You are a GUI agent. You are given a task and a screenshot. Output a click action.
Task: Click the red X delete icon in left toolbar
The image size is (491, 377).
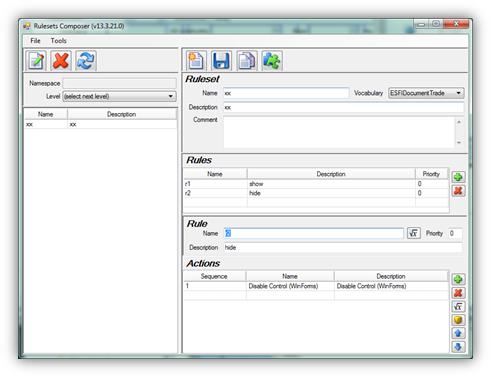61,61
